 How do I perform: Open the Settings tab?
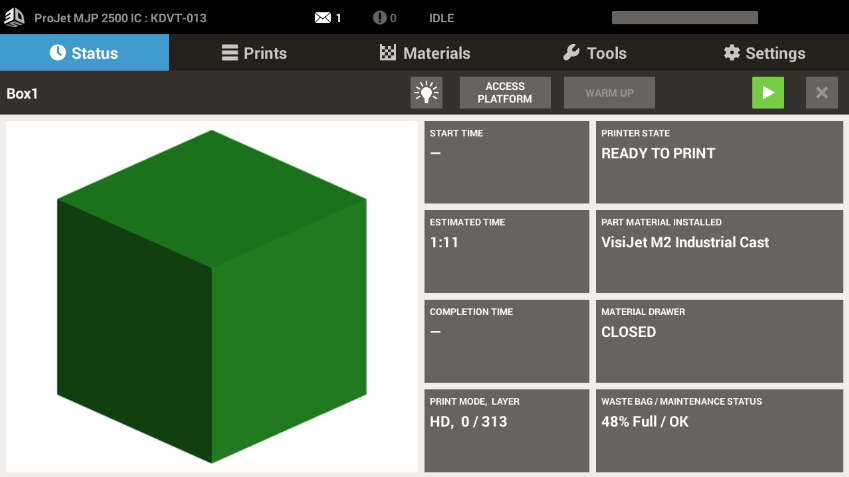coord(764,53)
